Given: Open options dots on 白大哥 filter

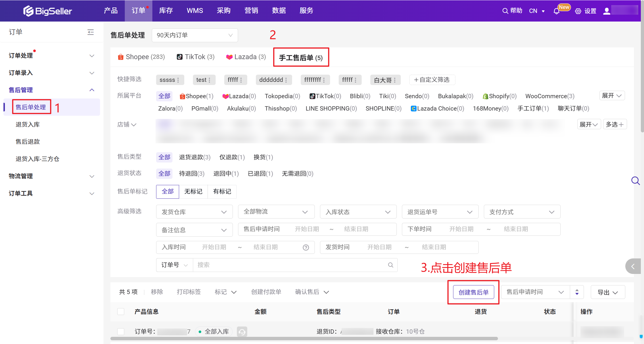Looking at the screenshot, I should [395, 80].
